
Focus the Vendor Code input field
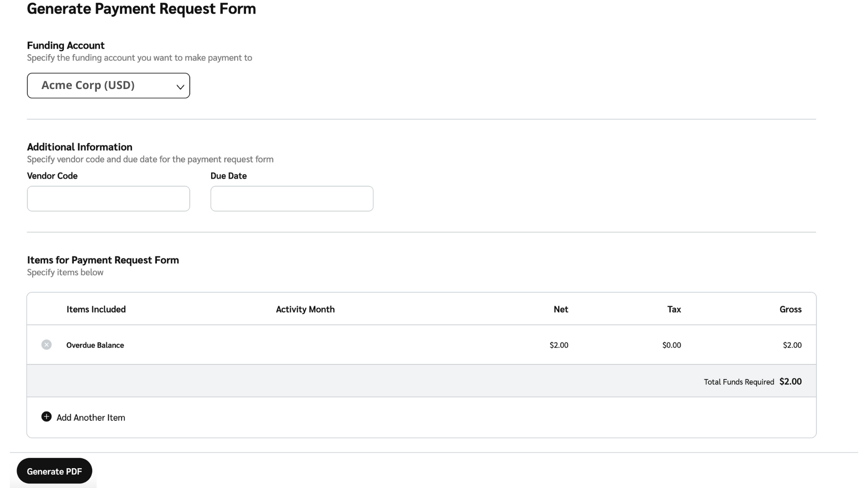click(x=108, y=199)
